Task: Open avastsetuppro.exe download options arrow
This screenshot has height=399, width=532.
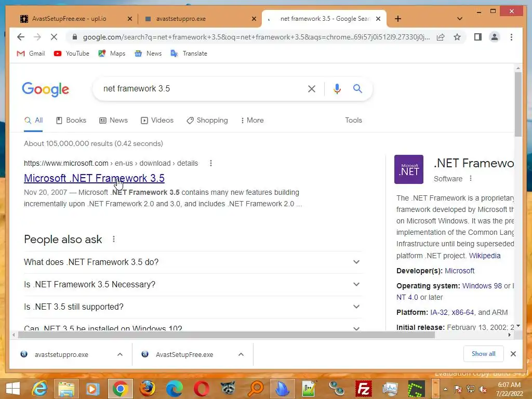Action: coord(120,354)
